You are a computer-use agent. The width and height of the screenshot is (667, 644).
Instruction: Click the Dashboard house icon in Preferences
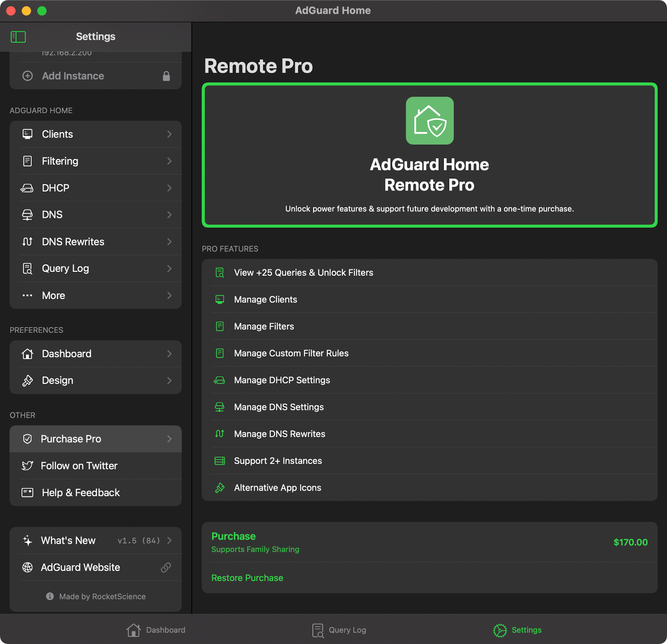click(27, 354)
